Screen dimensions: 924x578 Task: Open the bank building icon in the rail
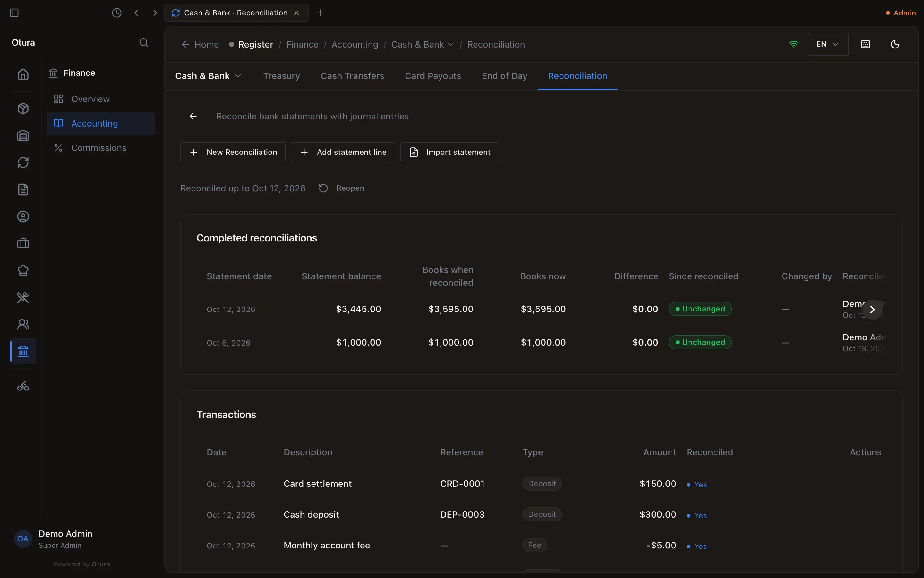click(23, 351)
